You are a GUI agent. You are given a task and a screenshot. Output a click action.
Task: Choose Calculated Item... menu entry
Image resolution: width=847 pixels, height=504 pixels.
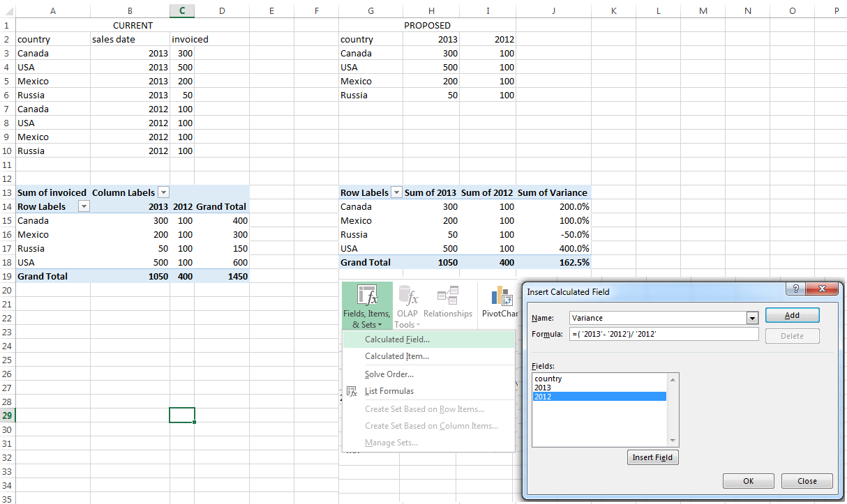click(x=428, y=356)
